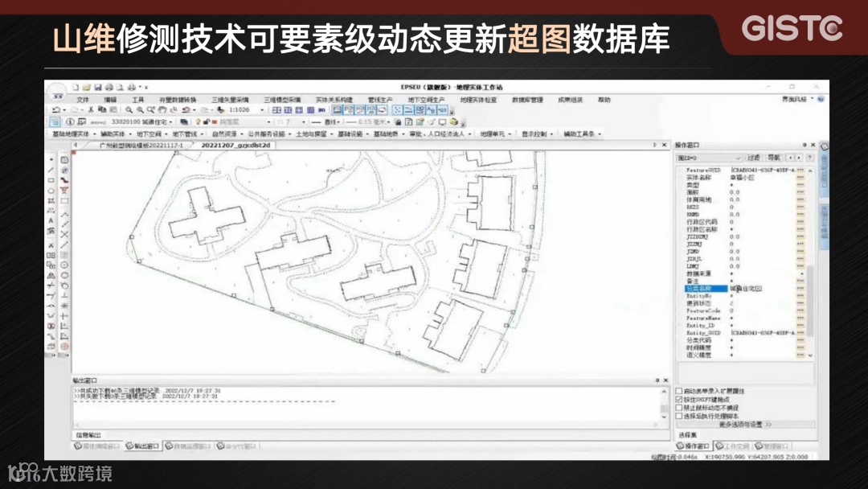Open the 围ID=3 combo box in operation panel
Image resolution: width=868 pixels, height=489 pixels.
tap(709, 158)
